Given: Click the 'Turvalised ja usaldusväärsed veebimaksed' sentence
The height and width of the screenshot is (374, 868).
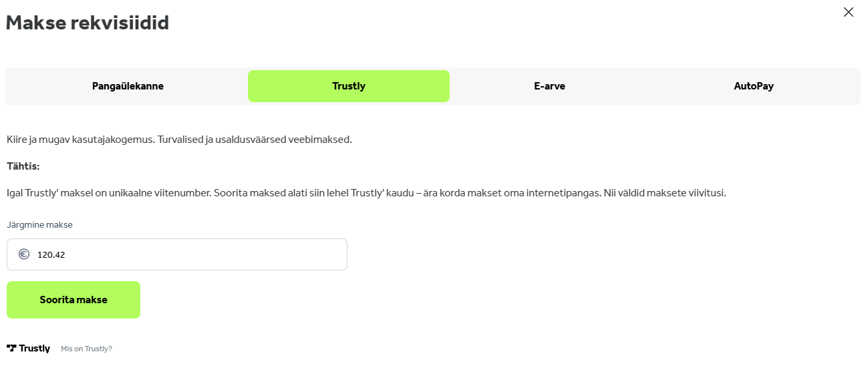Looking at the screenshot, I should [255, 140].
